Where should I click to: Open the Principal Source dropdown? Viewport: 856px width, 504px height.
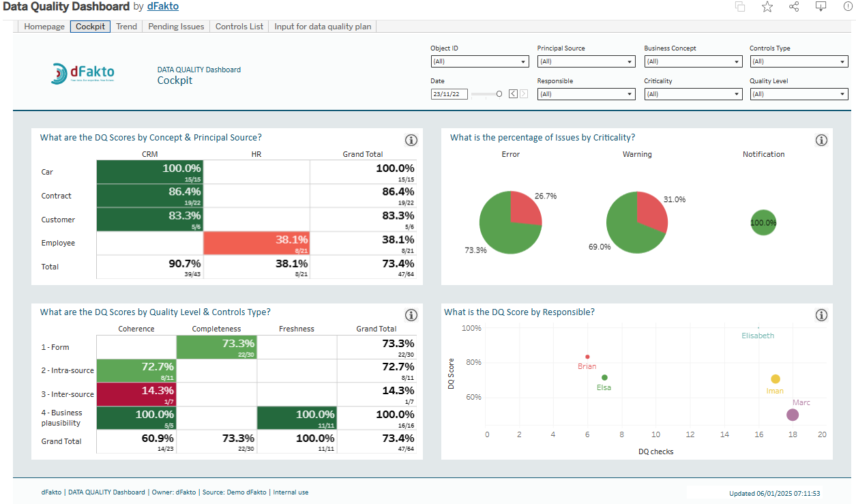(x=587, y=61)
